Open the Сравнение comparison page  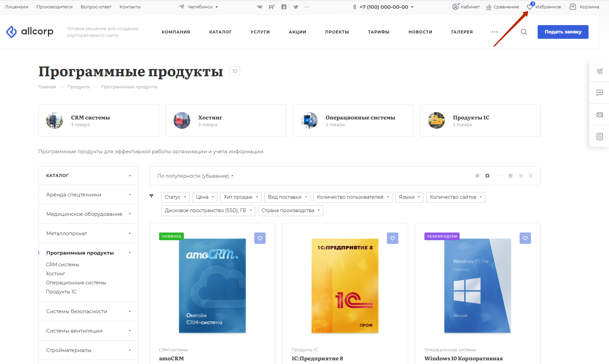click(x=502, y=7)
